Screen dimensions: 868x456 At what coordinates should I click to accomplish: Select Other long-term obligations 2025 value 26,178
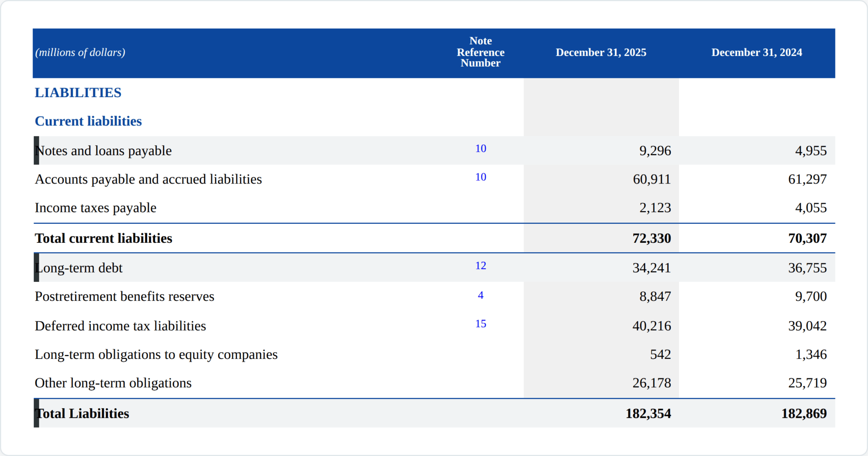(x=651, y=383)
